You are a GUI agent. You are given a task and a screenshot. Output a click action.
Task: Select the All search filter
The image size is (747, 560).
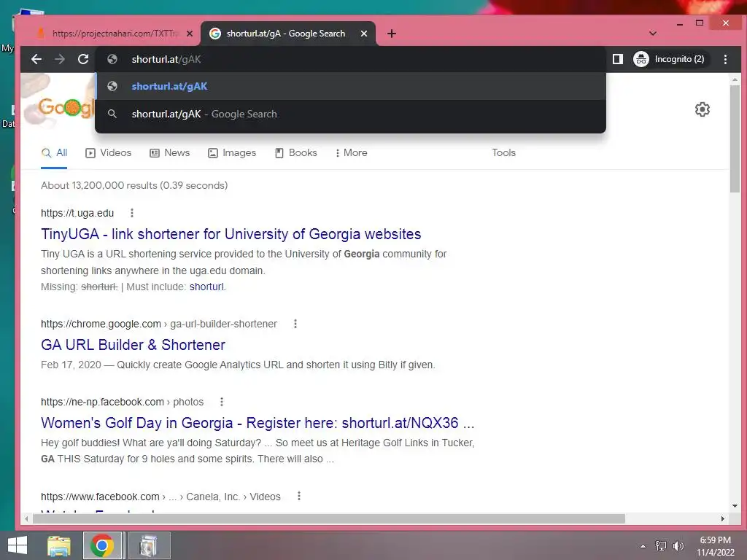(x=54, y=153)
